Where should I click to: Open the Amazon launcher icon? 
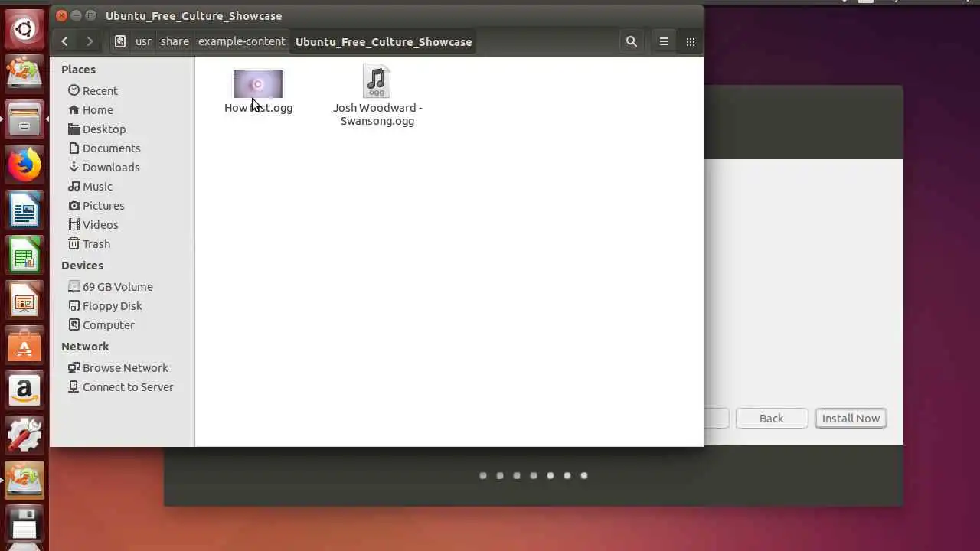(24, 390)
